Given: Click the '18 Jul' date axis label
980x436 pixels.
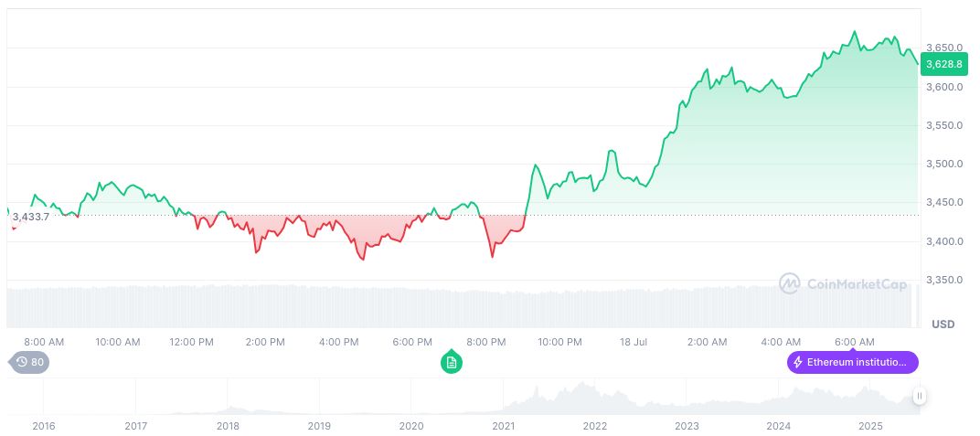Looking at the screenshot, I should coord(634,342).
